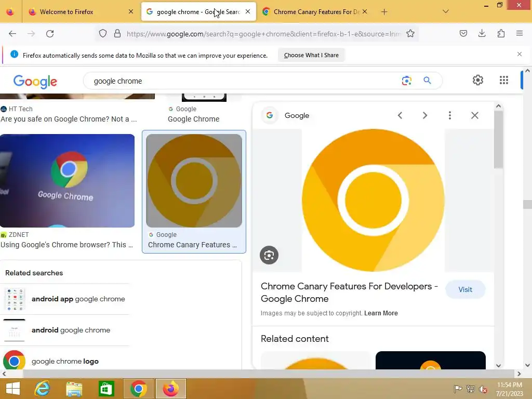This screenshot has width=532, height=399.
Task: Open the 'Google Chrome' result by Google
Action: click(193, 119)
